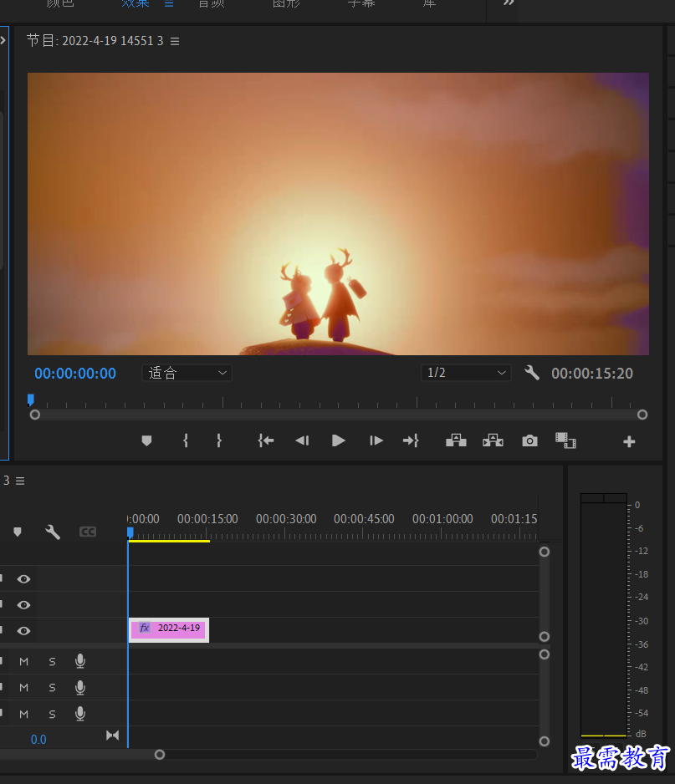
Task: Enable voice-over record on second audio track
Action: click(80, 688)
